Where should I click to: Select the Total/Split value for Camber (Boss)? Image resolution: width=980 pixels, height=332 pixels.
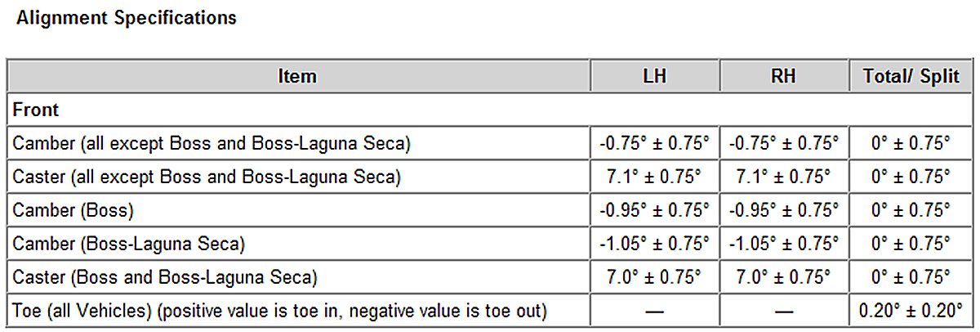click(x=910, y=210)
